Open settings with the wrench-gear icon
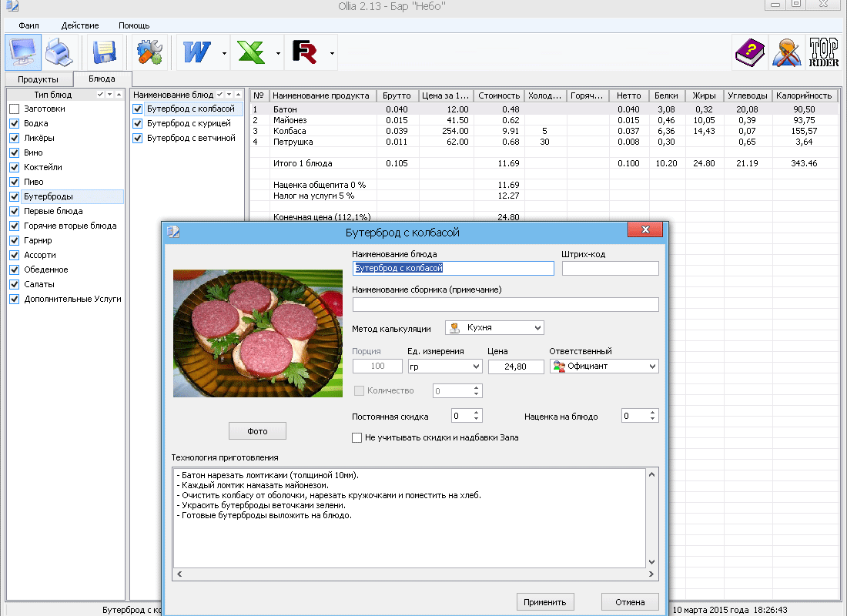 tap(149, 53)
